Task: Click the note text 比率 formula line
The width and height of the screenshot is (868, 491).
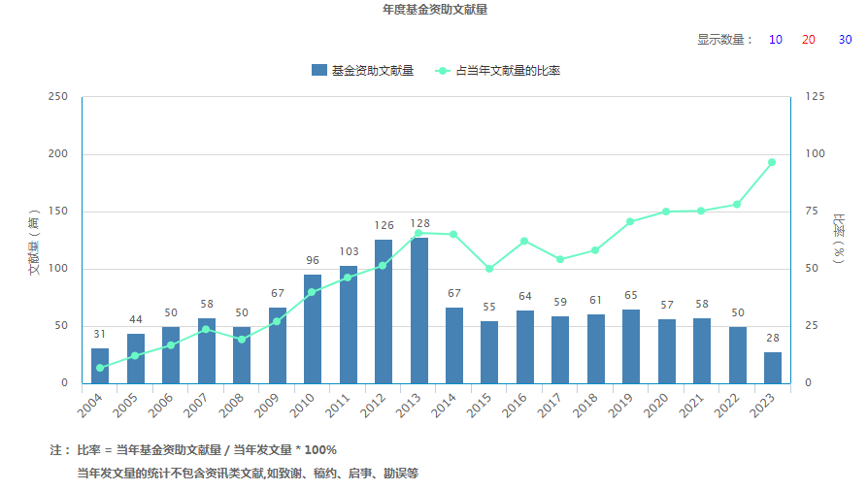Action: click(x=207, y=450)
